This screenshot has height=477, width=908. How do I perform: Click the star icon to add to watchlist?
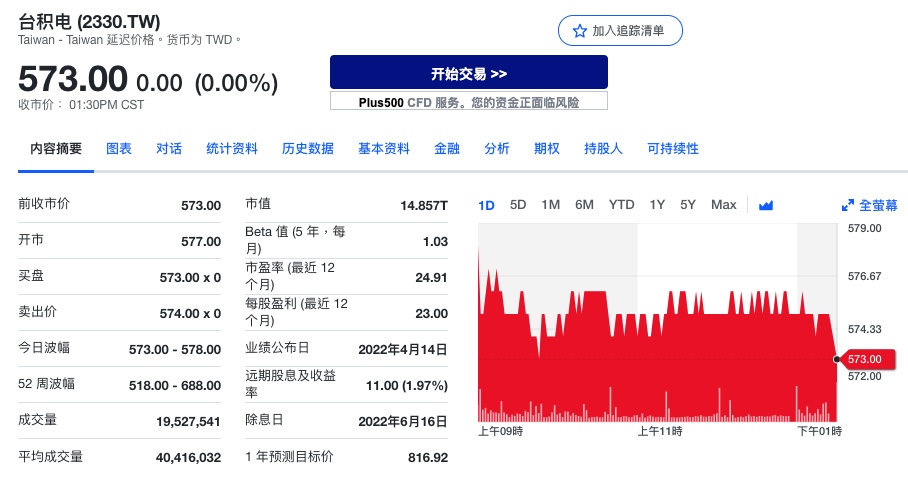(x=580, y=31)
